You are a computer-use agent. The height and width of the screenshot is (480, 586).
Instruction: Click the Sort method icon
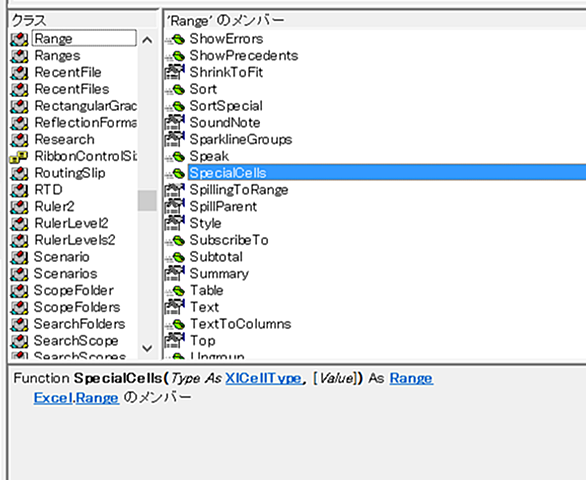[175, 90]
